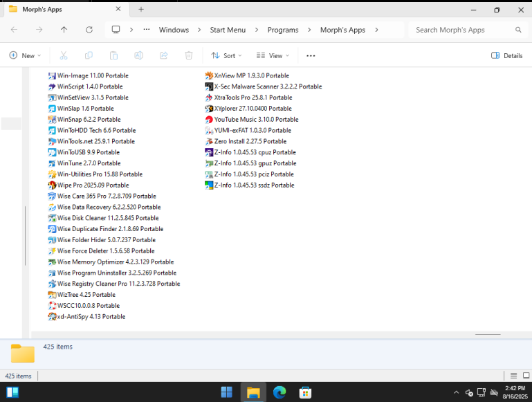Click the Z-Info 1.0.45.53 cpuz icon
The height and width of the screenshot is (402, 532).
tap(209, 152)
